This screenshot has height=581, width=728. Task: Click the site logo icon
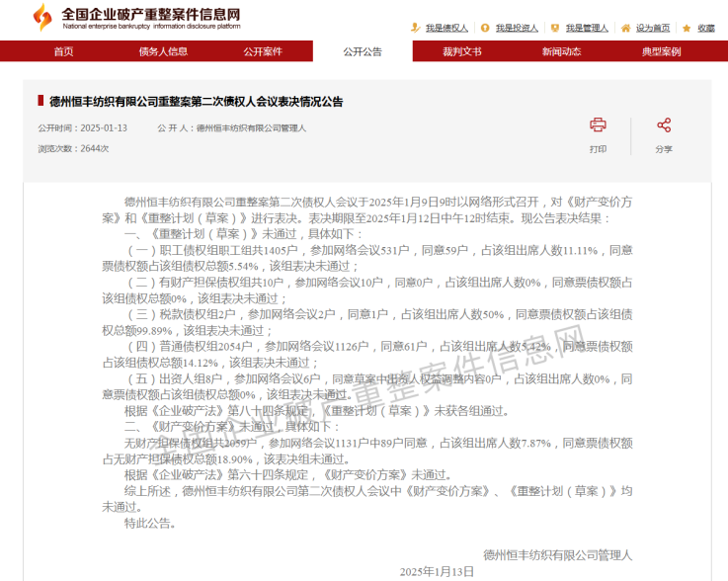pyautogui.click(x=41, y=17)
